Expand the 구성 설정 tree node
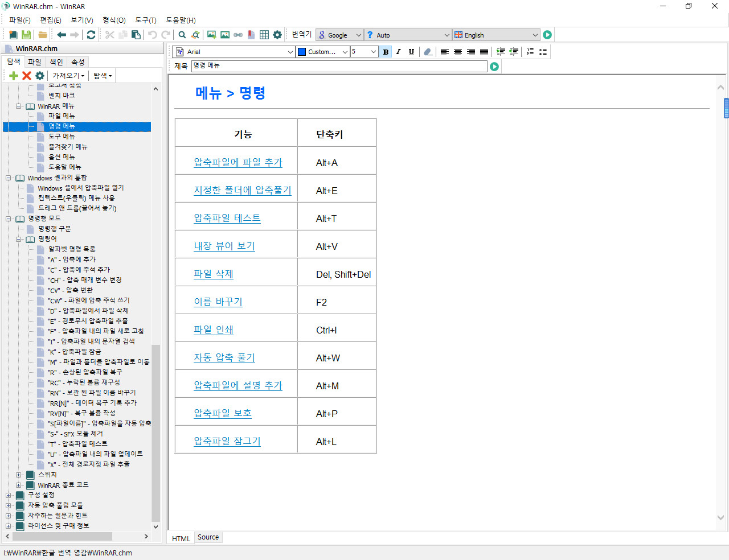This screenshot has width=729, height=560. pyautogui.click(x=8, y=496)
